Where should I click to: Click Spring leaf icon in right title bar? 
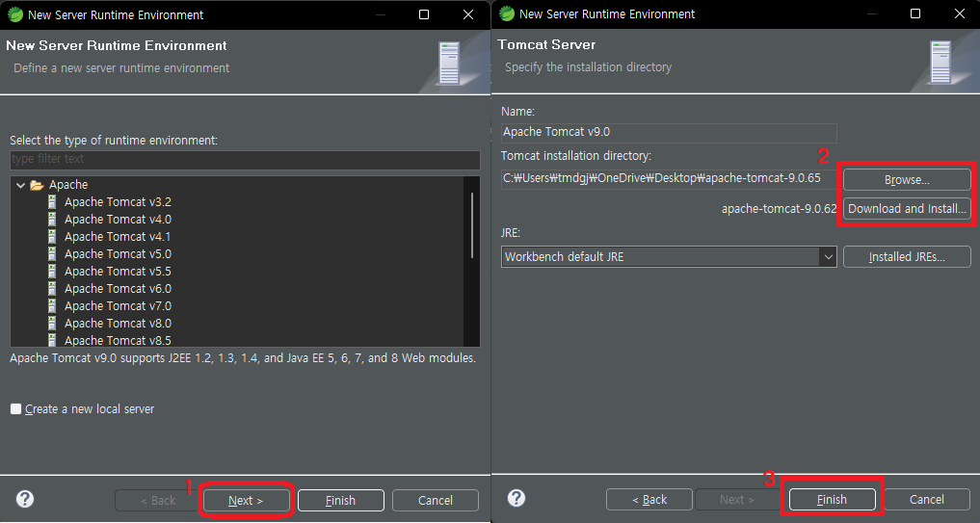[x=507, y=13]
